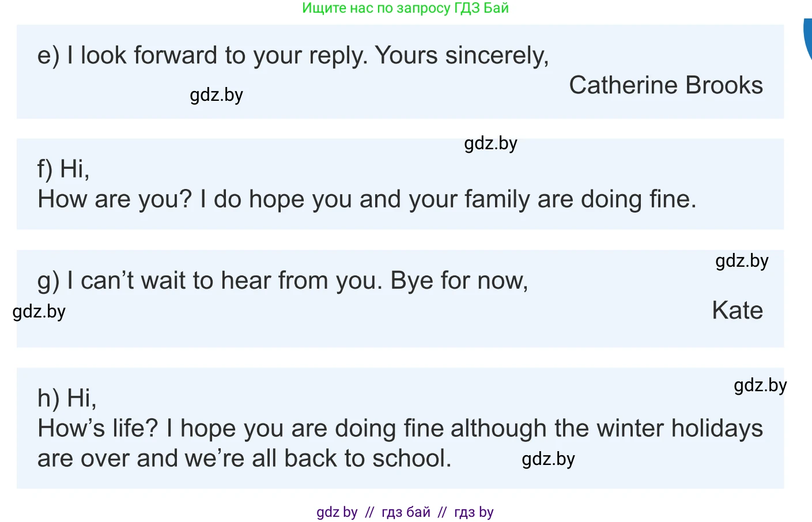Open the purple "гдз бай" footer link
The width and height of the screenshot is (812, 522).
point(406,512)
